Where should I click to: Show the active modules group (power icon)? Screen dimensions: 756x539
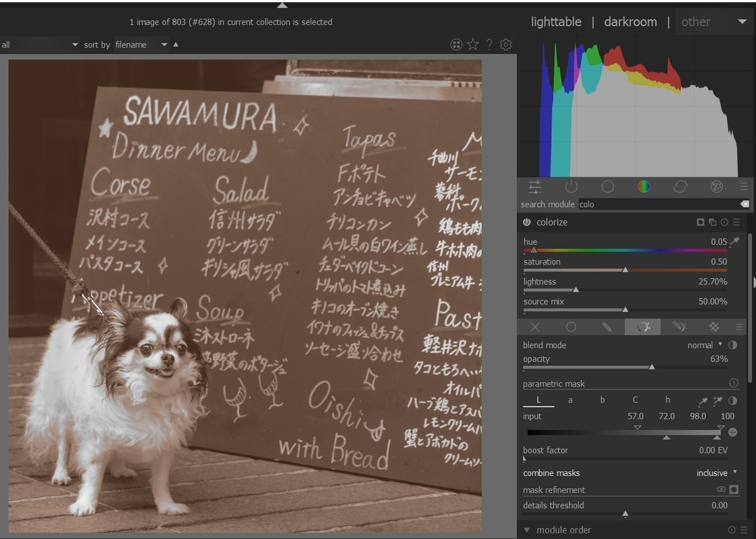tap(571, 186)
